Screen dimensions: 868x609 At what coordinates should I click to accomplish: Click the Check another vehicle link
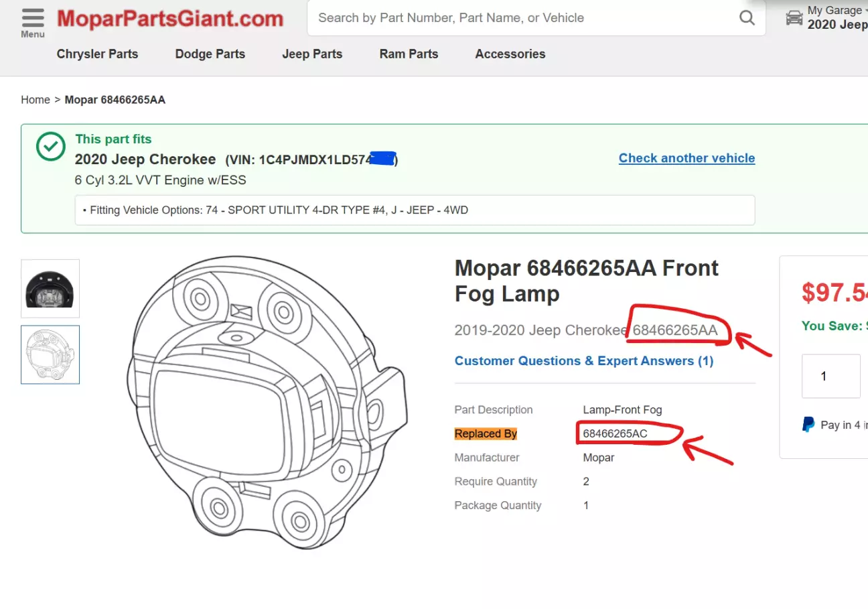(x=686, y=158)
